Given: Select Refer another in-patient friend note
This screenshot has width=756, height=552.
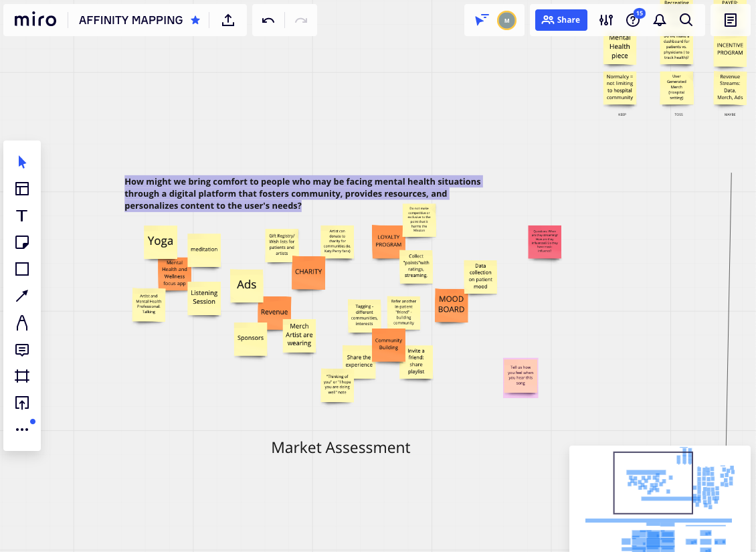Looking at the screenshot, I should [x=403, y=313].
